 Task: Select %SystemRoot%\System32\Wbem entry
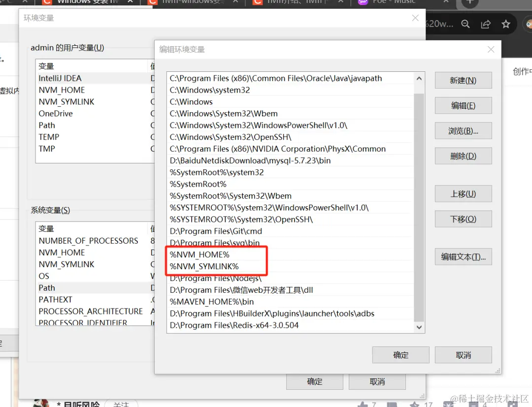click(291, 196)
